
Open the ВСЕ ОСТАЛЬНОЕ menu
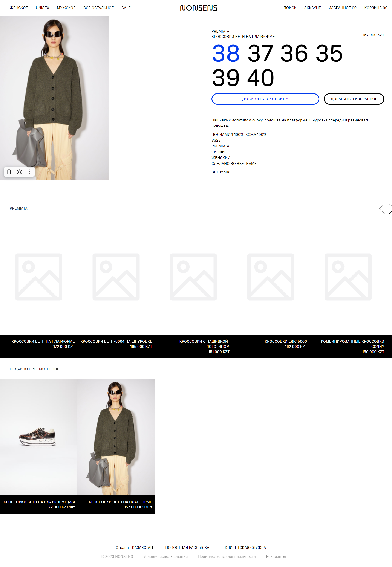tap(98, 8)
